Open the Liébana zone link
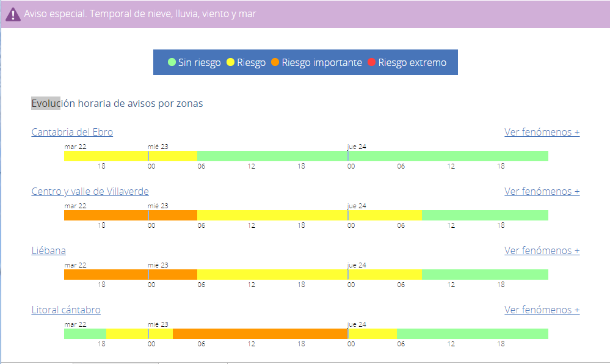Viewport: 610px width, 364px height. (49, 250)
